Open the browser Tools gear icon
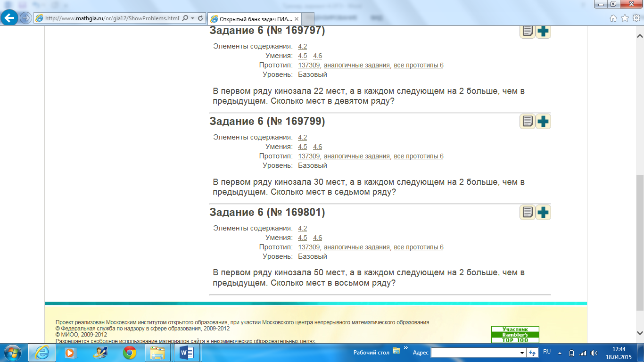644x362 pixels. (x=636, y=18)
